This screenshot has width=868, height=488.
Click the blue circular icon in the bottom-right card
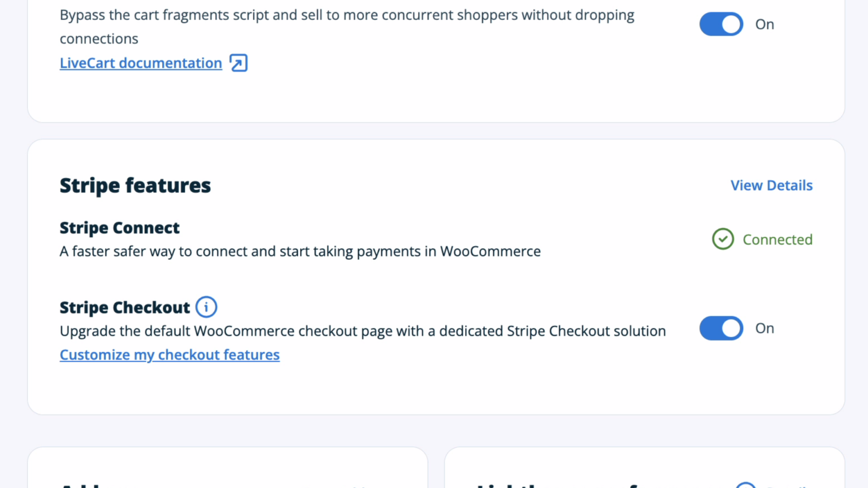pyautogui.click(x=746, y=486)
